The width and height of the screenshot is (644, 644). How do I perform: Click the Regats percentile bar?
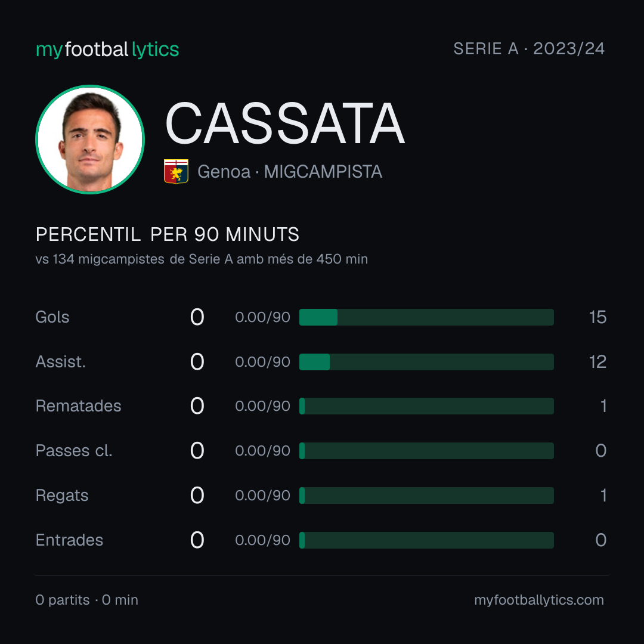click(426, 496)
